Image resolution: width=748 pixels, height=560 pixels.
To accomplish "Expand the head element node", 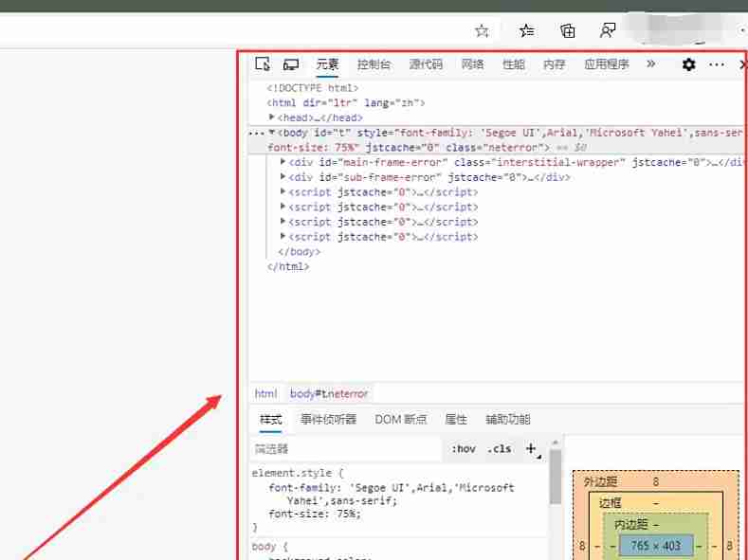I will (271, 117).
